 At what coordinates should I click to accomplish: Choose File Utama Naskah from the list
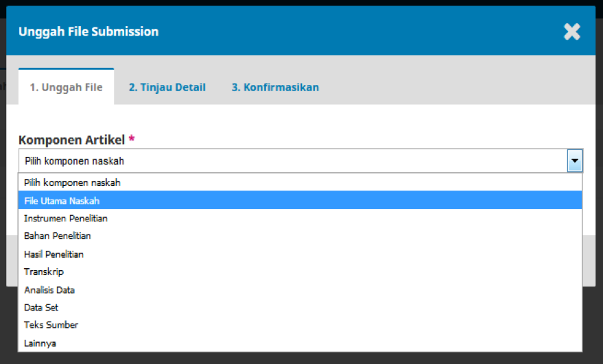(62, 201)
